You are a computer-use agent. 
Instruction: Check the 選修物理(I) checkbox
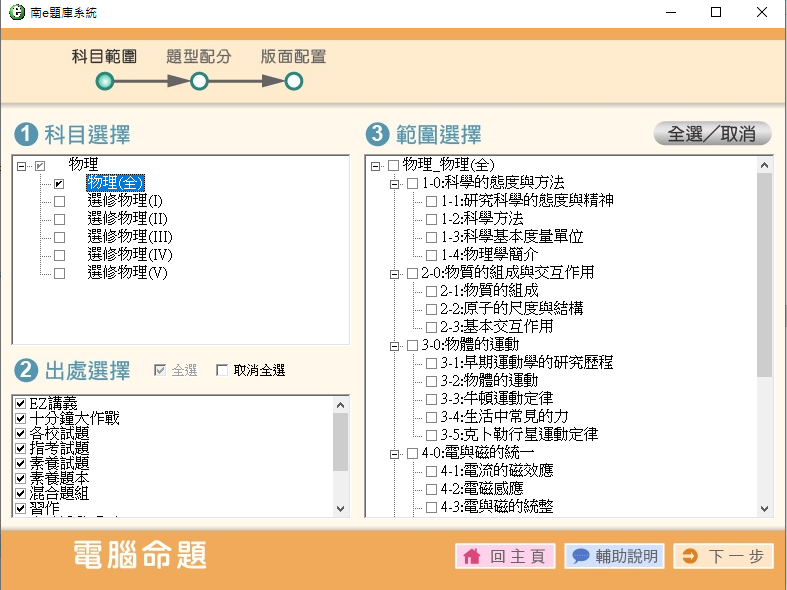59,201
